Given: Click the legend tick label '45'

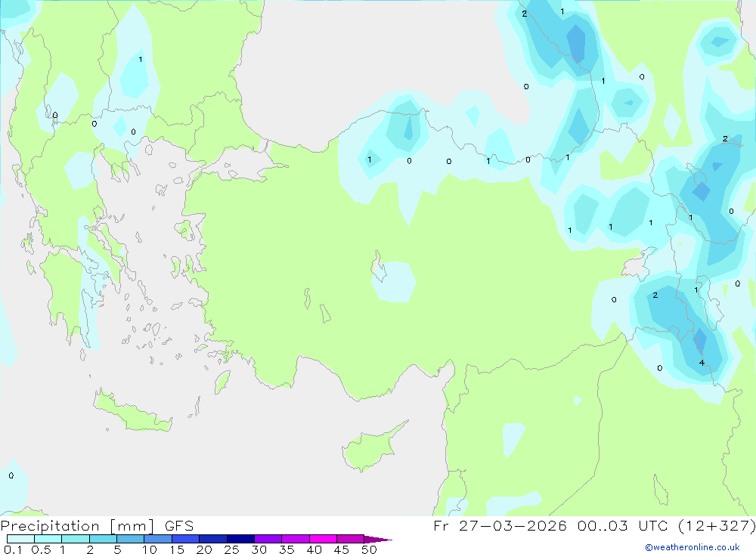Looking at the screenshot, I should tap(342, 549).
